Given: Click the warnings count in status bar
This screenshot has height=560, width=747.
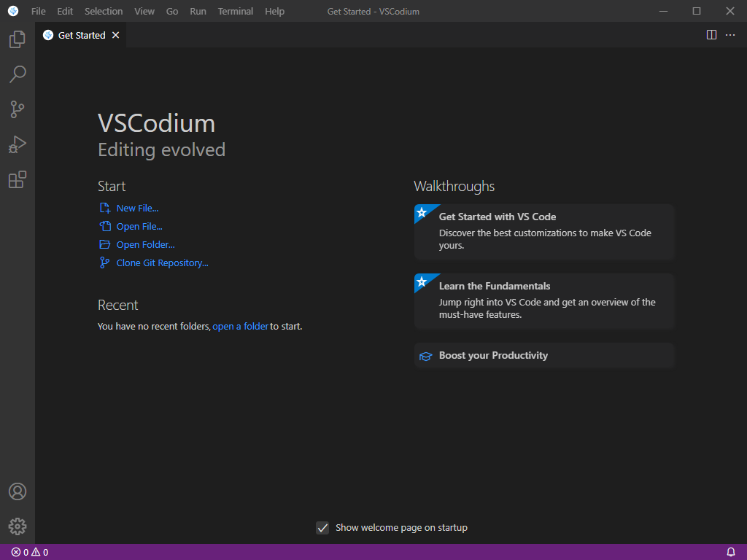Looking at the screenshot, I should [x=40, y=553].
